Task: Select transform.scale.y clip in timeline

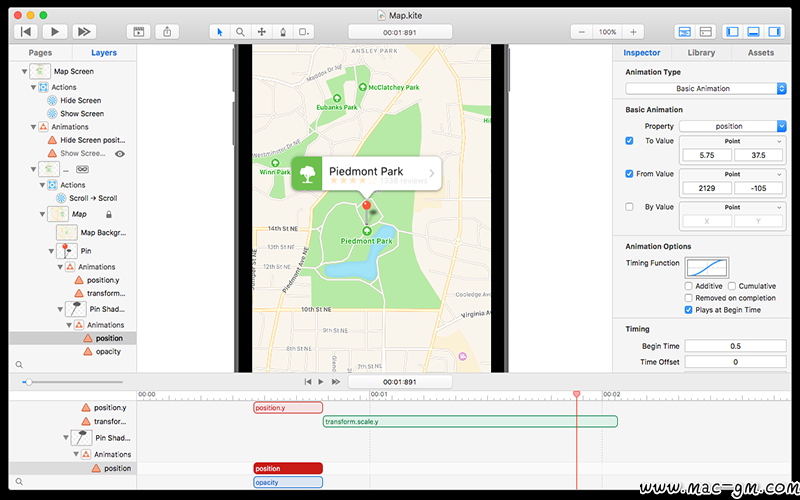Action: [470, 422]
